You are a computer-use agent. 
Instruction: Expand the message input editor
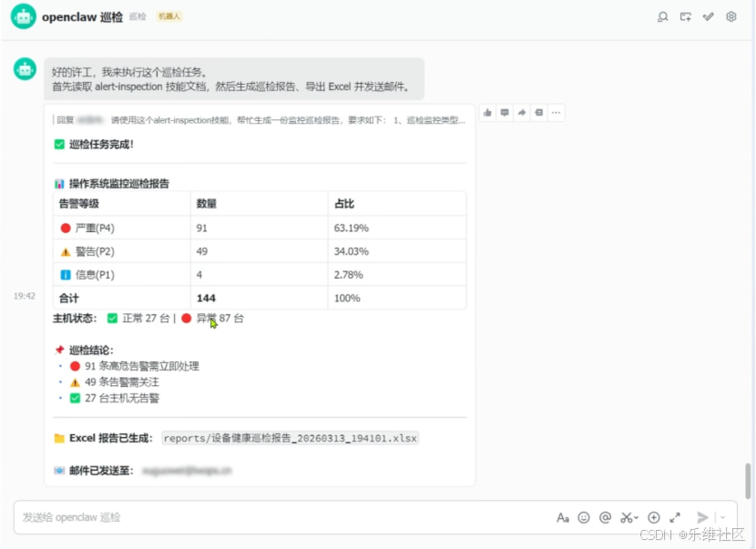tap(675, 518)
